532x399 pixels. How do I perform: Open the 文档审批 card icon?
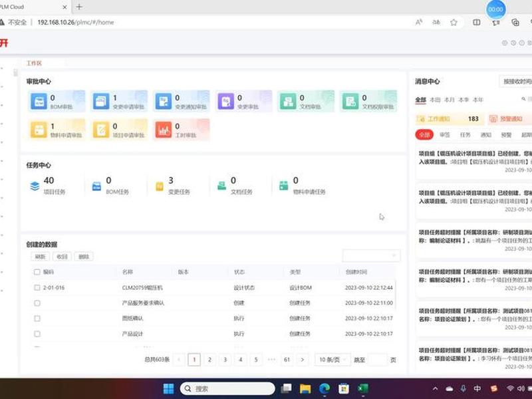pos(288,101)
